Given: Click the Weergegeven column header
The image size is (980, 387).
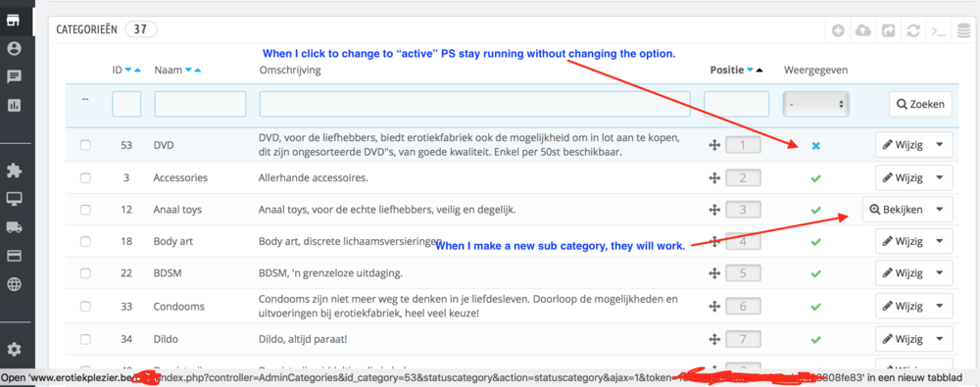Looking at the screenshot, I should (x=815, y=71).
